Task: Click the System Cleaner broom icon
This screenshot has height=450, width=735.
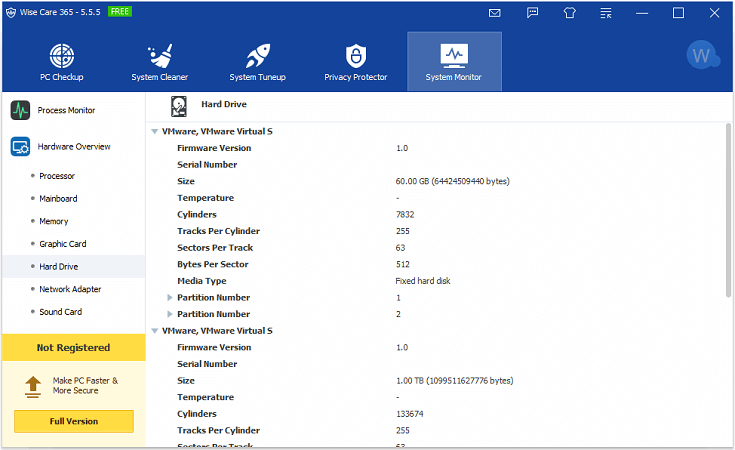Action: (160, 56)
